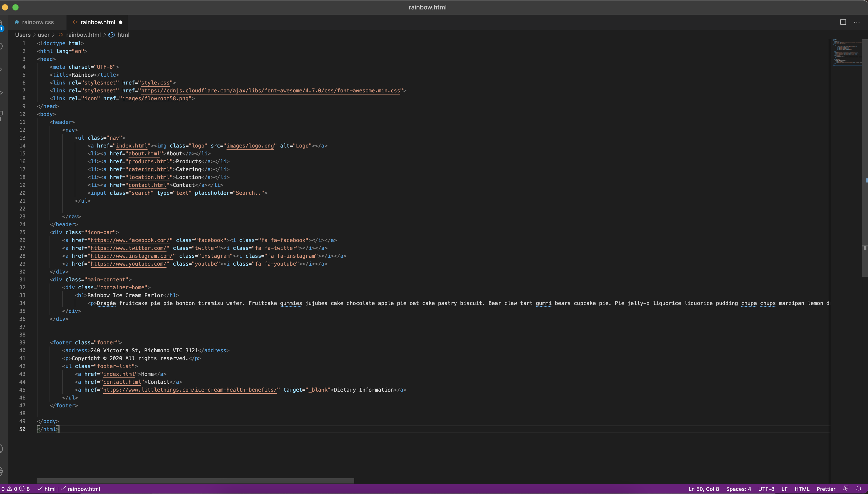This screenshot has width=868, height=494.
Task: Follow the location.html href link
Action: pyautogui.click(x=149, y=177)
